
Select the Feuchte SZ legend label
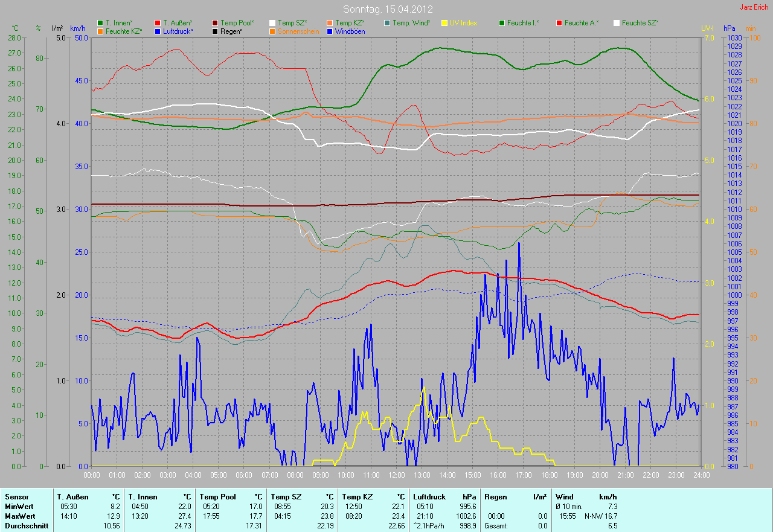[640, 23]
